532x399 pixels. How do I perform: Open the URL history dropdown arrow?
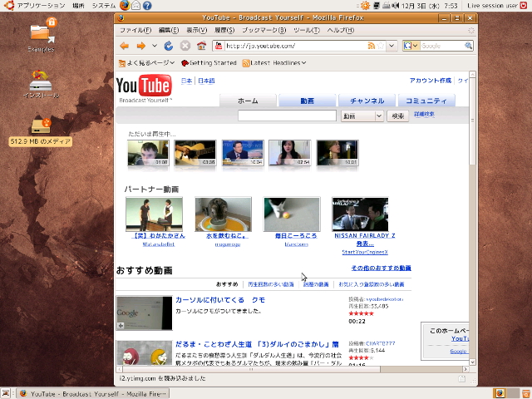coord(392,46)
